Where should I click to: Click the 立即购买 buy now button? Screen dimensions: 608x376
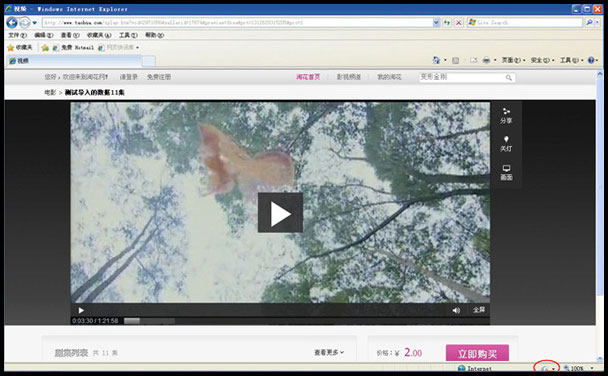(x=477, y=353)
